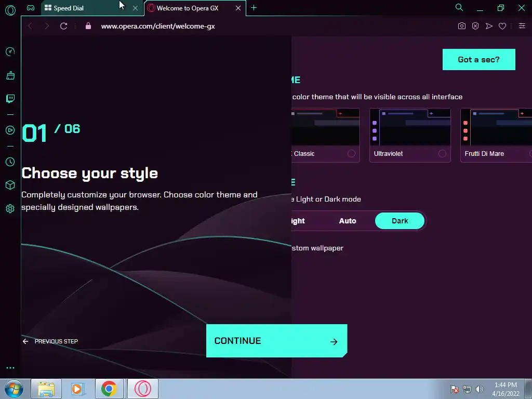Click the GX Classic theme preview

325,127
